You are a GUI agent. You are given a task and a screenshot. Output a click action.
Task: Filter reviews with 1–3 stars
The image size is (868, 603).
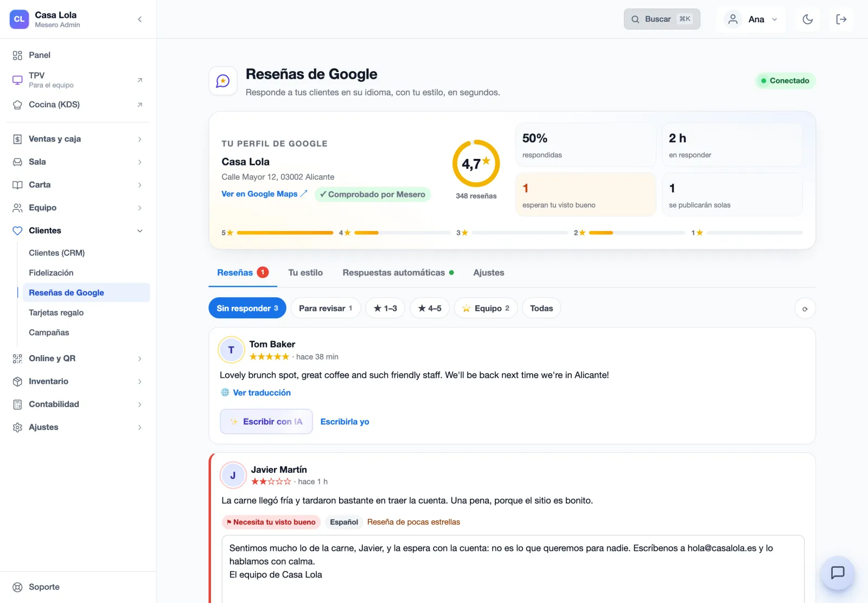point(385,309)
